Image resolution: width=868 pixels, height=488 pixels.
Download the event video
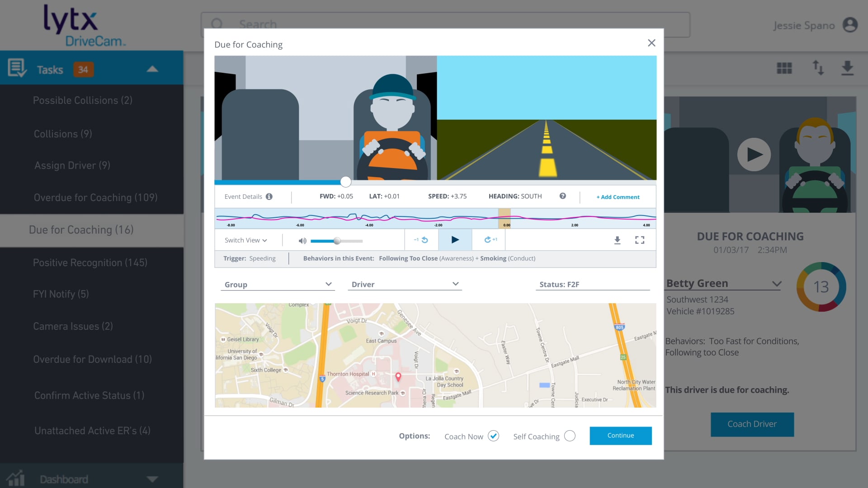click(x=617, y=240)
